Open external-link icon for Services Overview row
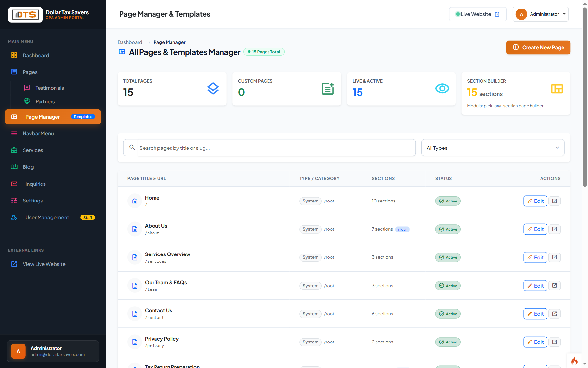This screenshot has width=588, height=368. (x=554, y=257)
